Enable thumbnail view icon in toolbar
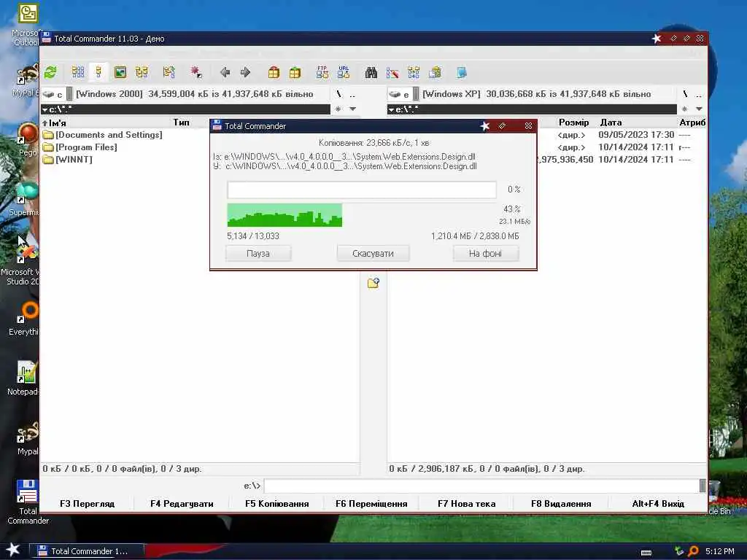 (120, 72)
